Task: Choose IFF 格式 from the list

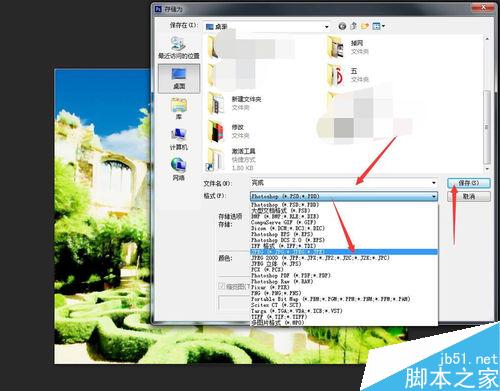Action: [x=344, y=246]
